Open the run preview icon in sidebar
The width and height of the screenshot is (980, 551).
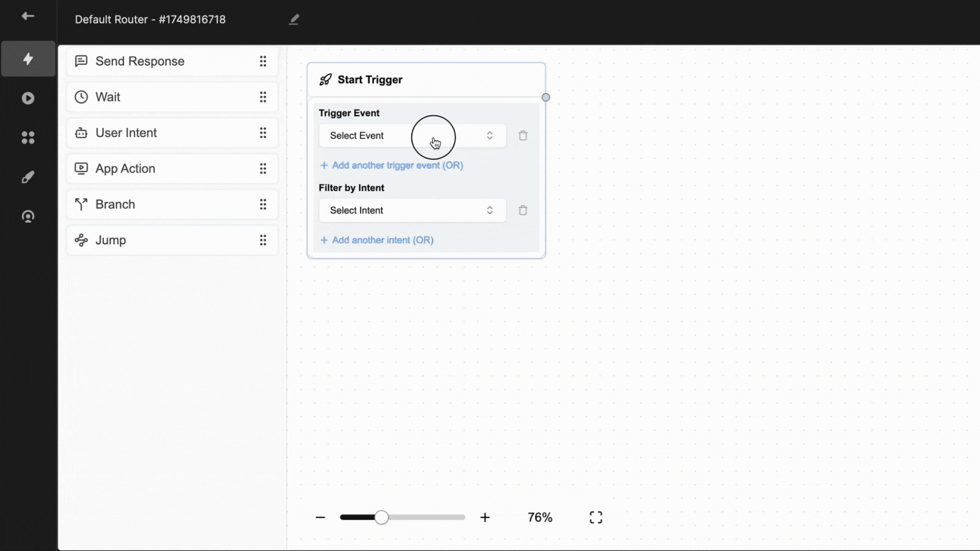[28, 98]
